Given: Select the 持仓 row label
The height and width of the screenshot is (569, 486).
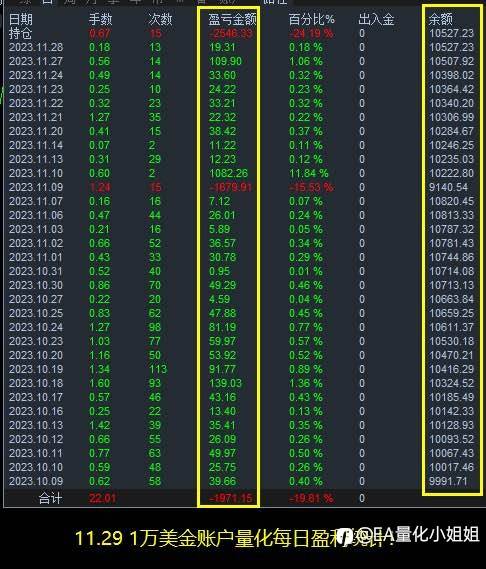Looking at the screenshot, I should (x=20, y=33).
